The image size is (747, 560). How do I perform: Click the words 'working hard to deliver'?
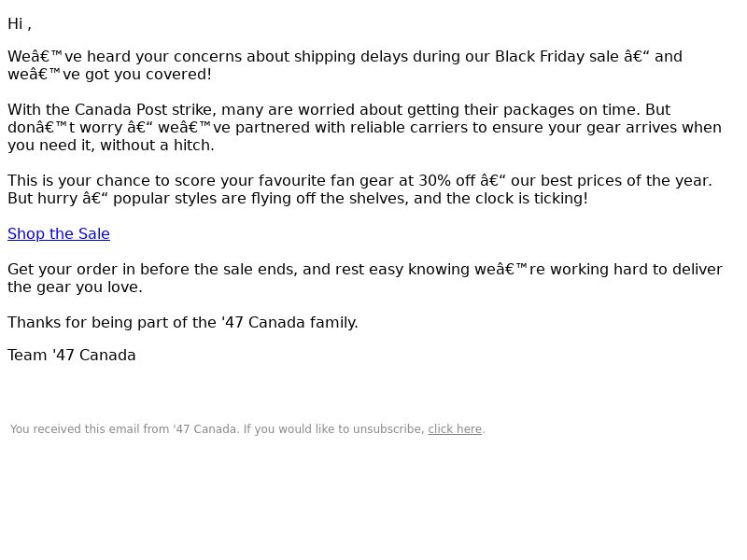637,270
